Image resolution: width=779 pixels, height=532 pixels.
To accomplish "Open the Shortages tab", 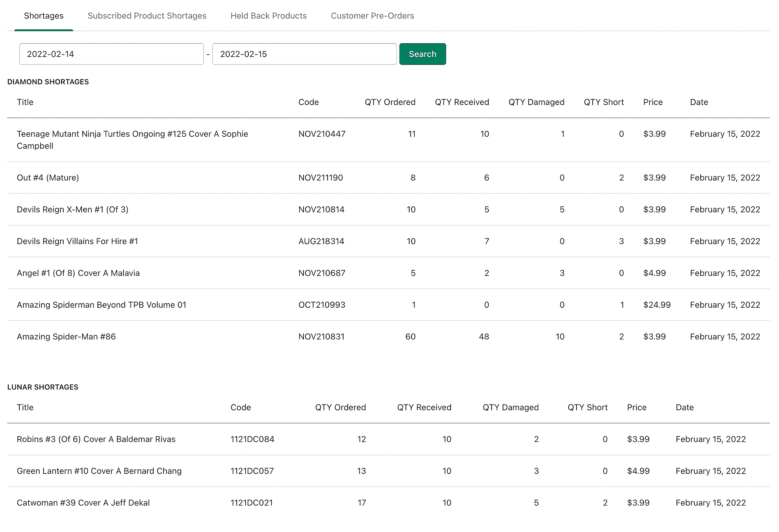I will [x=44, y=16].
